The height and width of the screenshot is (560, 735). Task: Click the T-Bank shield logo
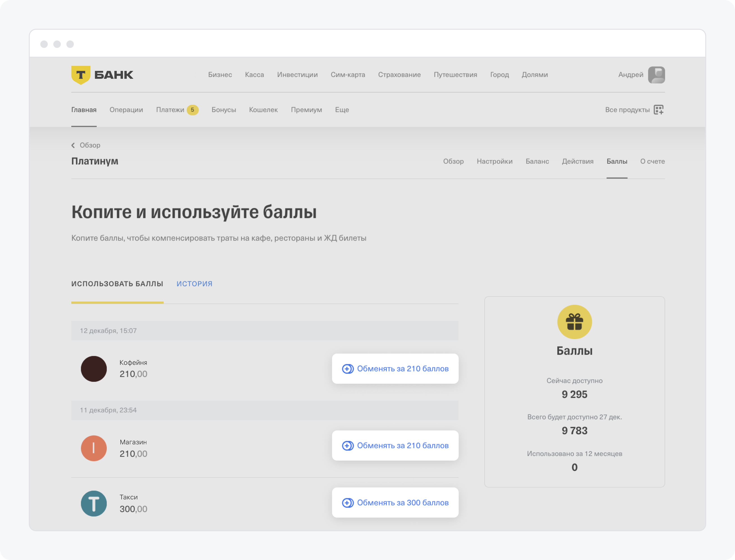81,75
